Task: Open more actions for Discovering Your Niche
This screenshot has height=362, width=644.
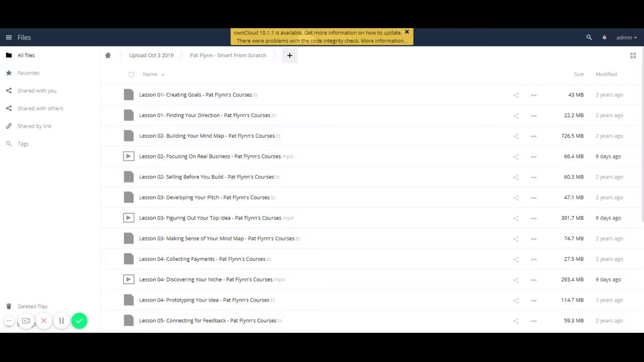Action: pos(533,280)
